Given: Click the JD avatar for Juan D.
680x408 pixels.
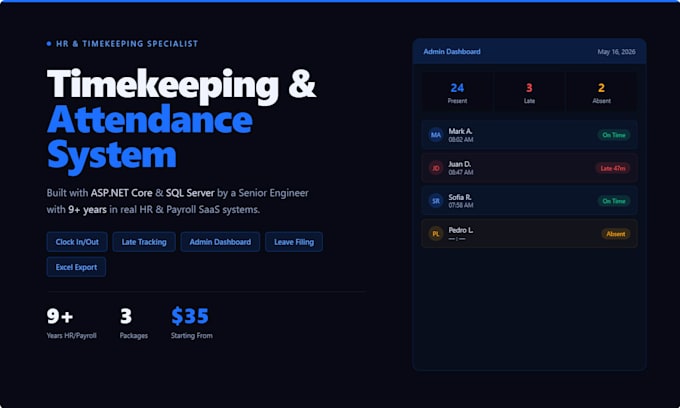Looking at the screenshot, I should [x=436, y=168].
